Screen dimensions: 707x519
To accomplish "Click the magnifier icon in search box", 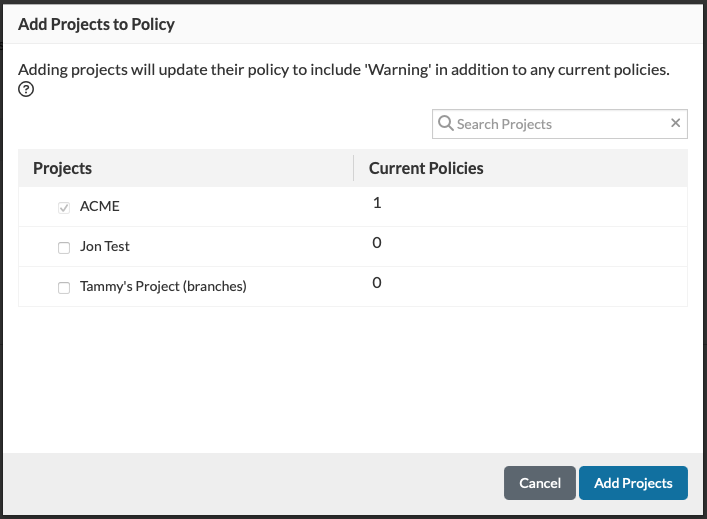I will 446,124.
